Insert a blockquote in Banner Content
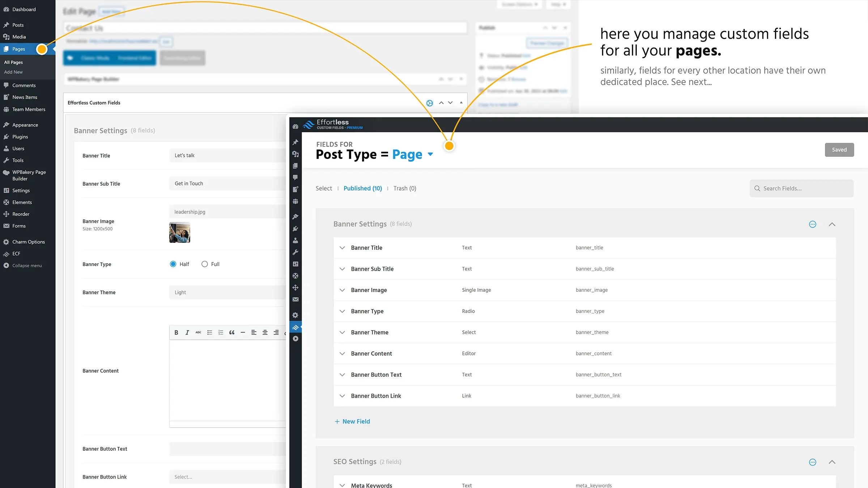Screen dimensions: 868x488 click(x=232, y=332)
